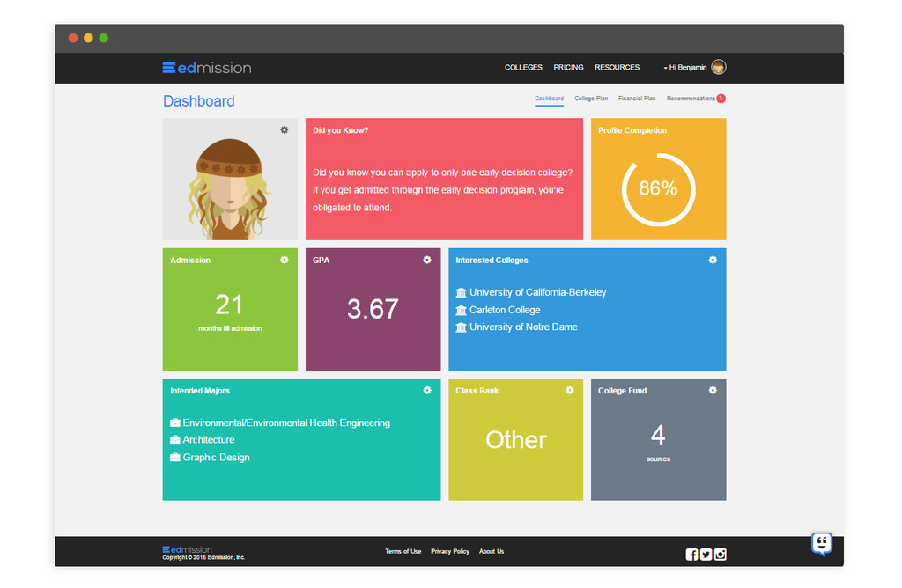Click the green macOS maximize window button
The image size is (902, 588).
(104, 38)
